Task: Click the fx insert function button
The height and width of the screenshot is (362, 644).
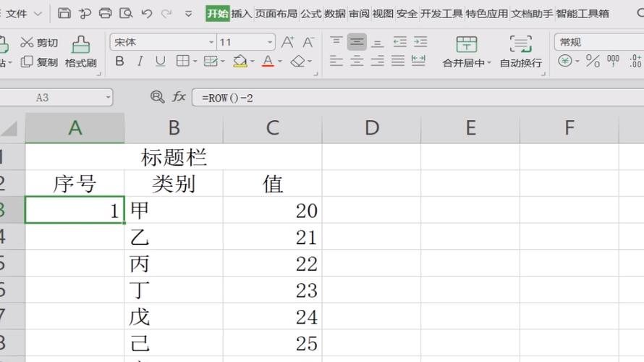Action: pos(179,97)
